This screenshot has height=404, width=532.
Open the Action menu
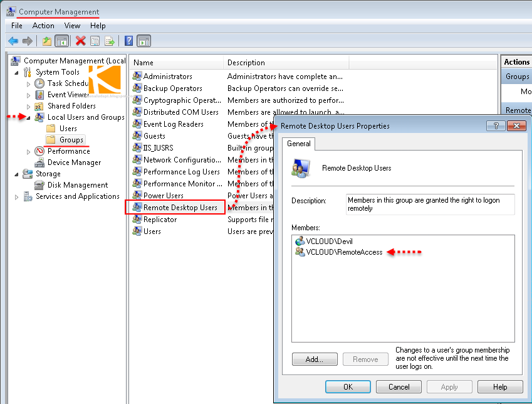(43, 26)
